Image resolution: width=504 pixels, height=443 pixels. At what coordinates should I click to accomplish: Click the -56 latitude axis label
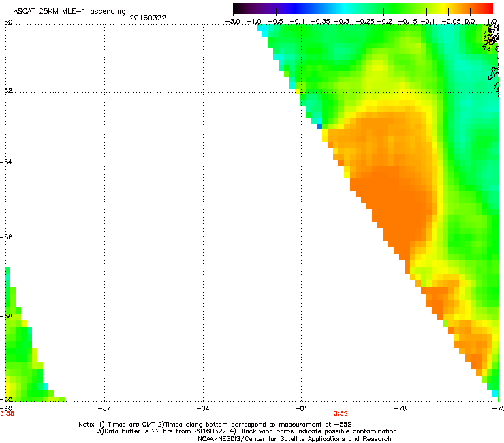[6, 236]
